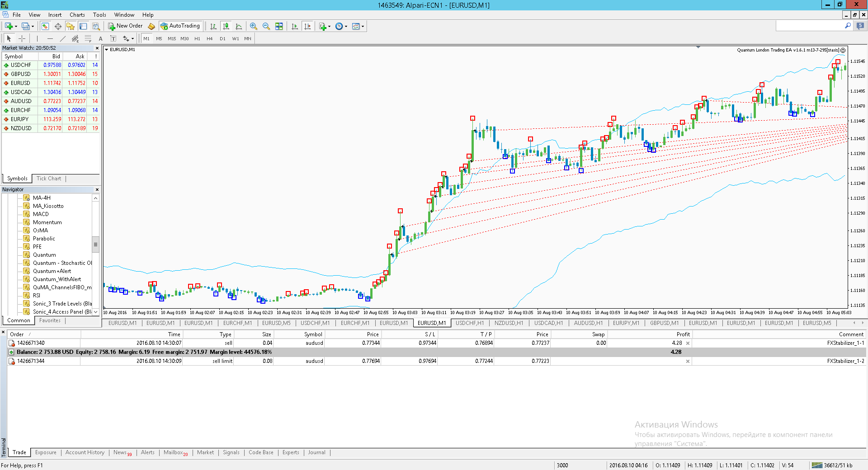Select the draw trendline tool
The image size is (868, 470).
(63, 39)
